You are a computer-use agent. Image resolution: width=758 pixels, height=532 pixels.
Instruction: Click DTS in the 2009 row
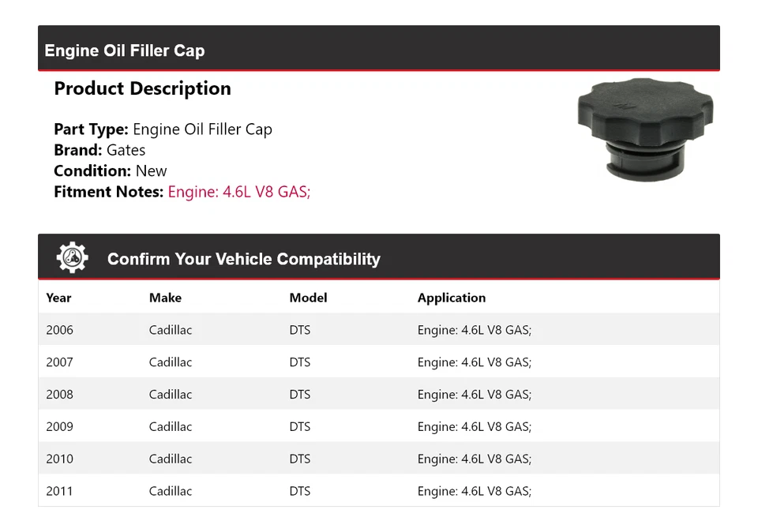299,427
